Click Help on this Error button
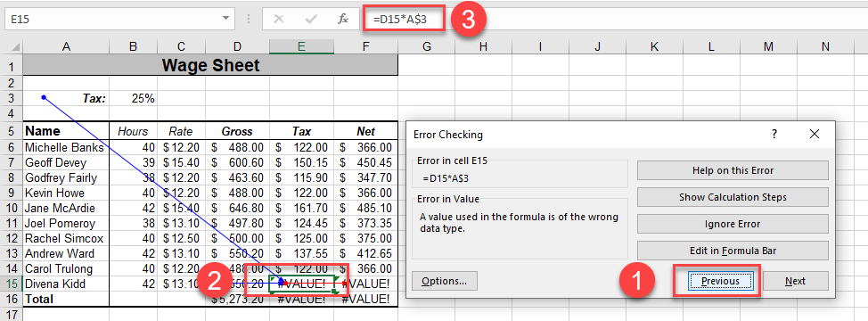Viewport: 868px width, 321px height. point(733,170)
